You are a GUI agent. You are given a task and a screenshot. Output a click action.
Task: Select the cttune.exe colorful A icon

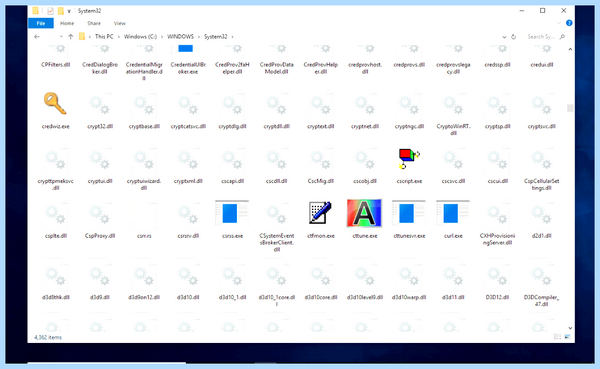364,213
